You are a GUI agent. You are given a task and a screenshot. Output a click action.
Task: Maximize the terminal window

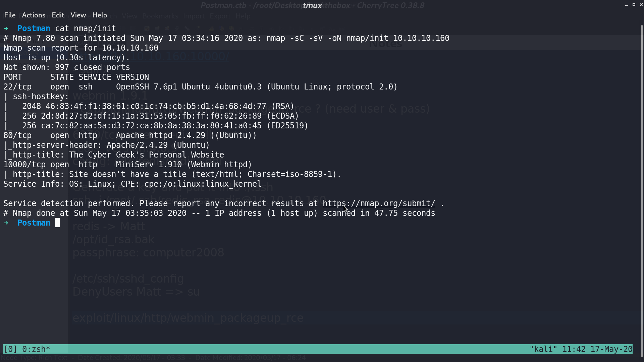pos(634,5)
